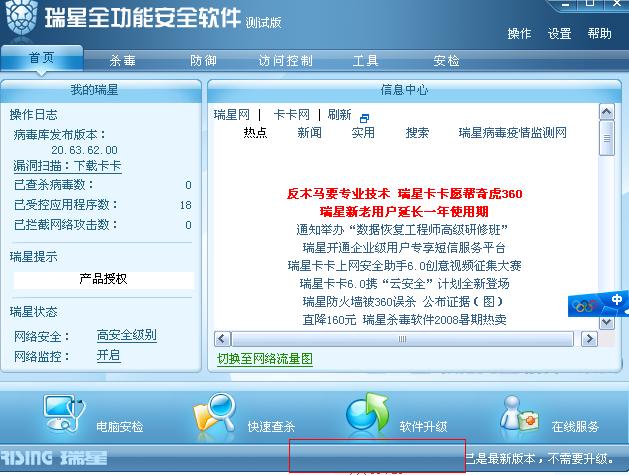Click 切换至网络流量图 link

click(x=265, y=358)
